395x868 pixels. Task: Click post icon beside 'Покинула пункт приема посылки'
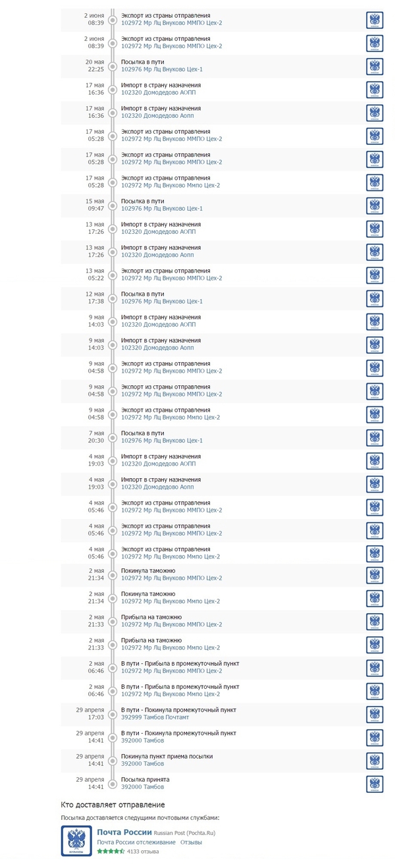click(x=375, y=761)
